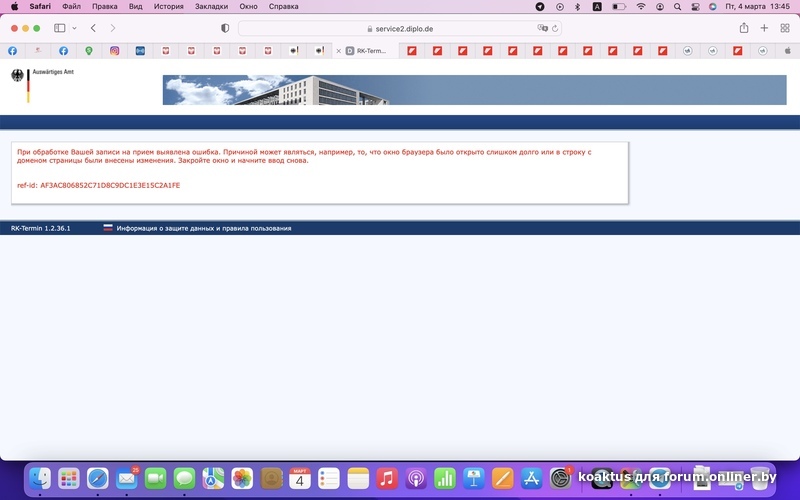Screen dimensions: 800x500
Task: Open a new tab with plus icon
Action: [764, 28]
